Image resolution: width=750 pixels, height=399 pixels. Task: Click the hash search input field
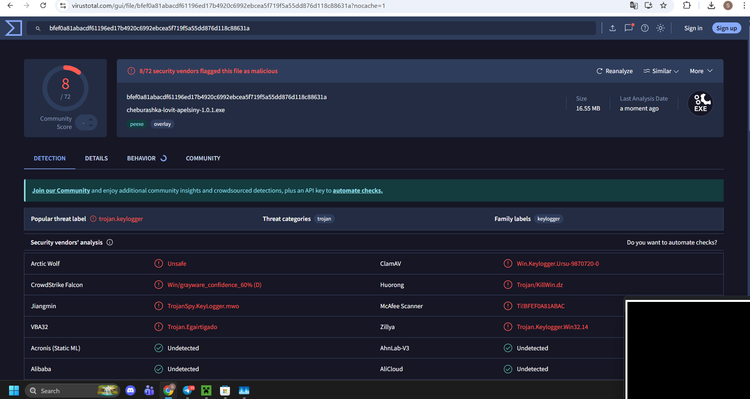[311, 28]
